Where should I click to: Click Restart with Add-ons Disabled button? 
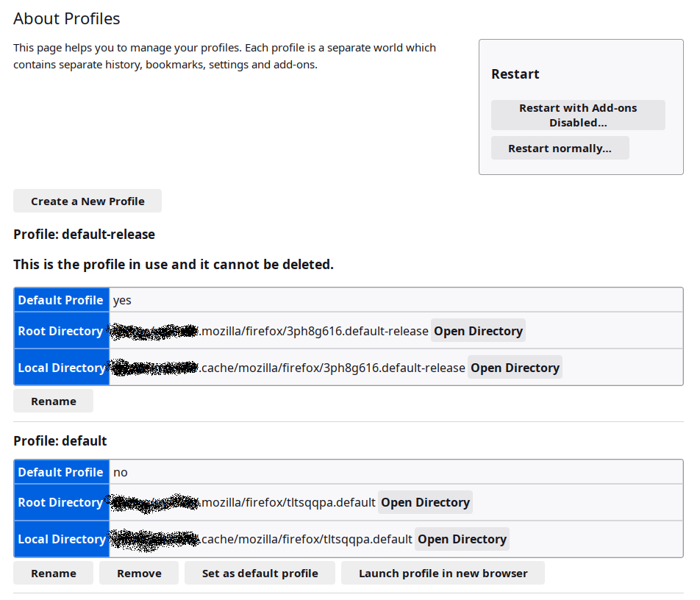(578, 115)
